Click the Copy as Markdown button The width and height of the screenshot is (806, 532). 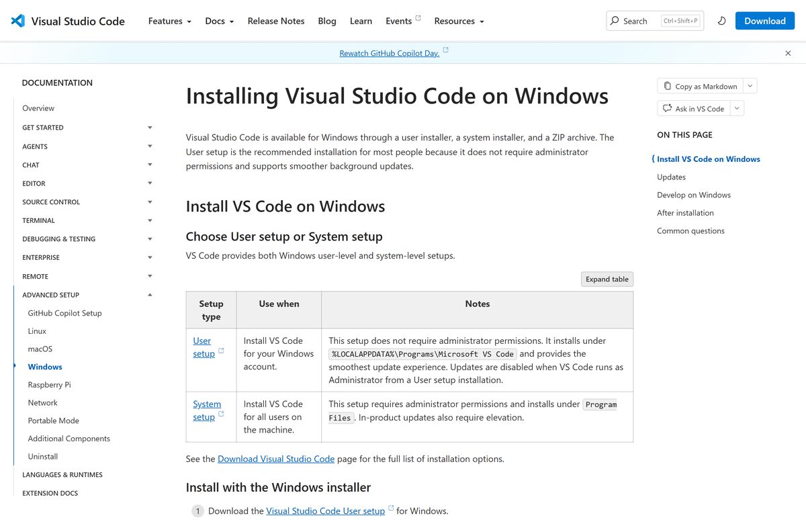701,86
